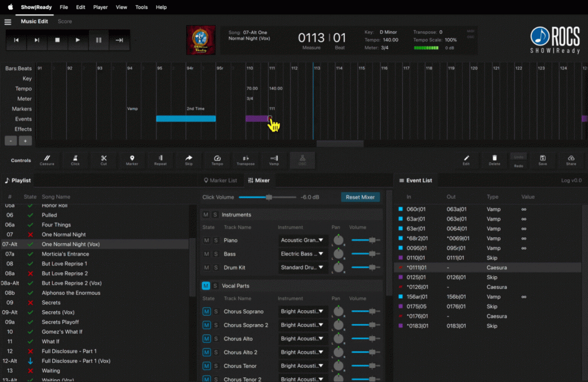Click the Delete trash icon
Viewport: 588px width, 382px height.
(494, 158)
